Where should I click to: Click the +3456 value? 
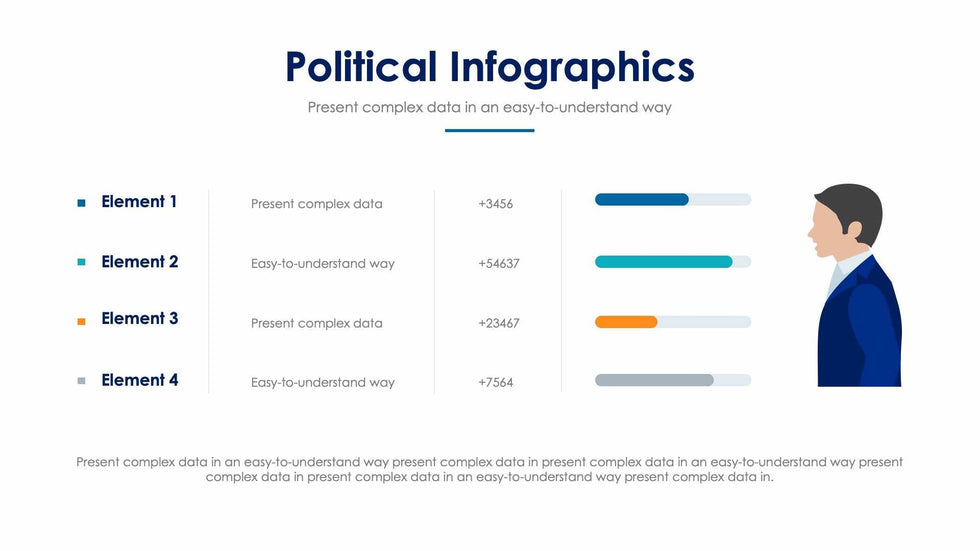(496, 204)
